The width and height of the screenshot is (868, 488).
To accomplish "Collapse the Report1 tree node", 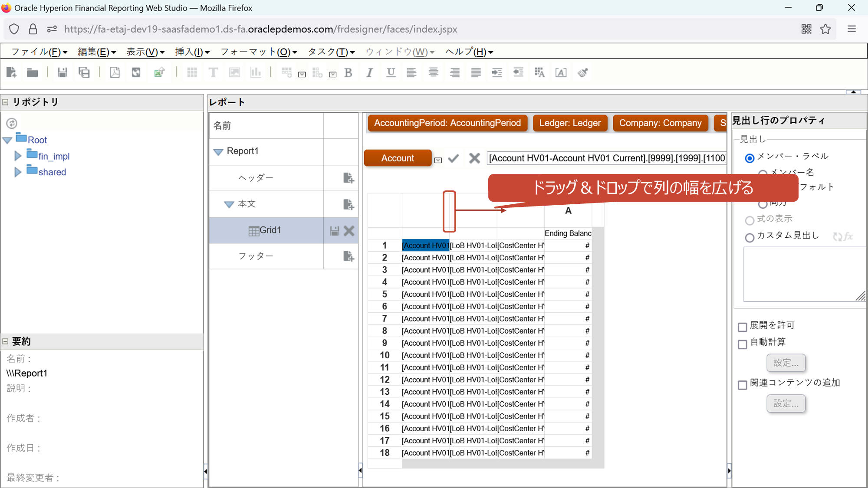I will (x=218, y=151).
